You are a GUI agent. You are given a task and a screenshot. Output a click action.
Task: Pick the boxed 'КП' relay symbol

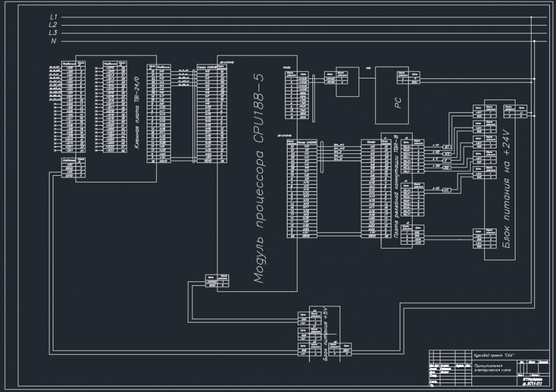(447, 190)
